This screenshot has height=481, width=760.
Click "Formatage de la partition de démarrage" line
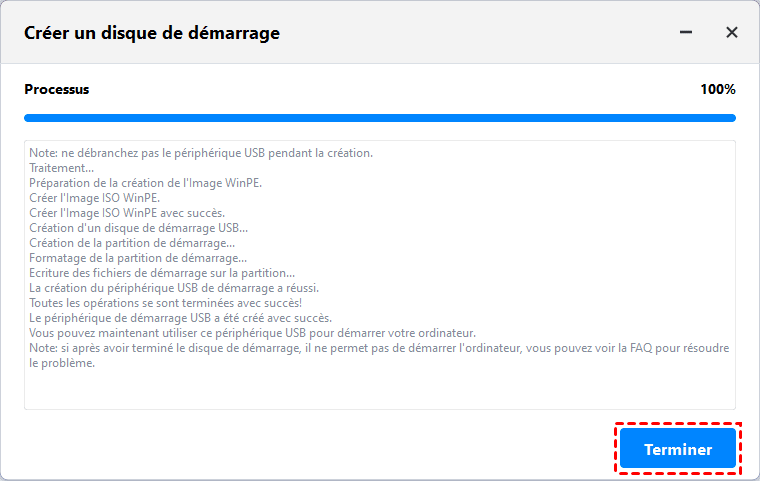(x=138, y=258)
